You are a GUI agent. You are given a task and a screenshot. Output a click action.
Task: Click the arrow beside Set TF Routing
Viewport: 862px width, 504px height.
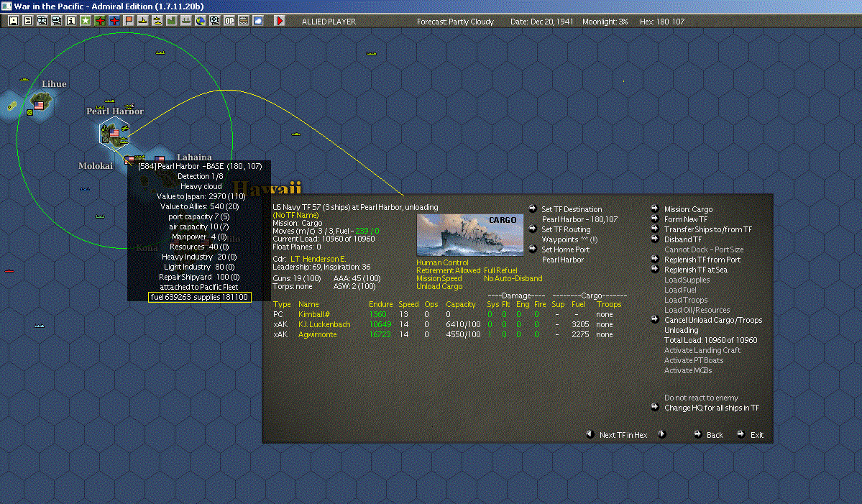click(x=532, y=229)
